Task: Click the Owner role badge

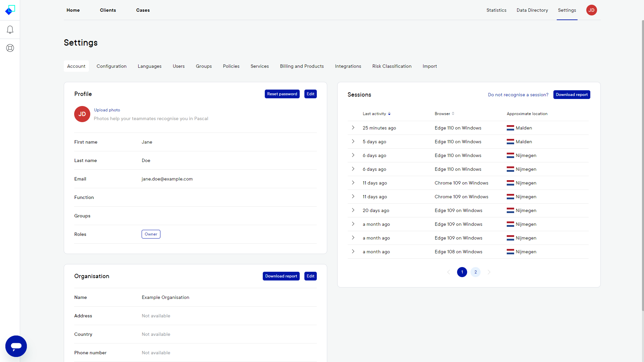Action: coord(151,234)
